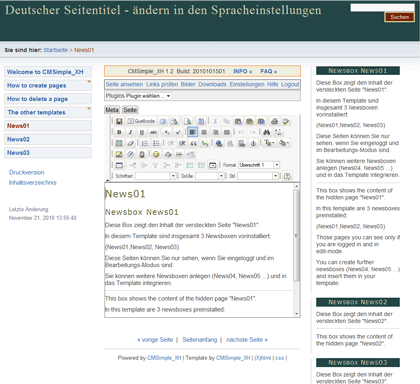Click the Print icon
This screenshot has height=384, width=420.
click(274, 121)
